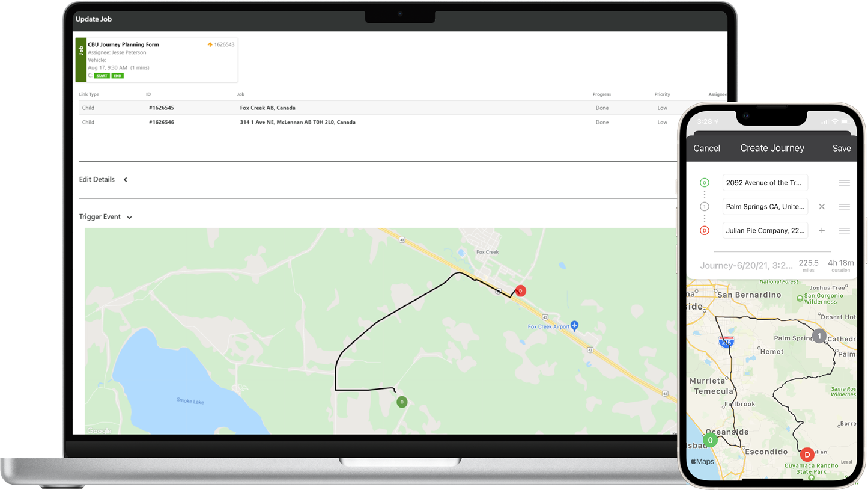The width and height of the screenshot is (868, 490).
Task: Tap the gray 1 waypoint circle in stop list
Action: (705, 206)
